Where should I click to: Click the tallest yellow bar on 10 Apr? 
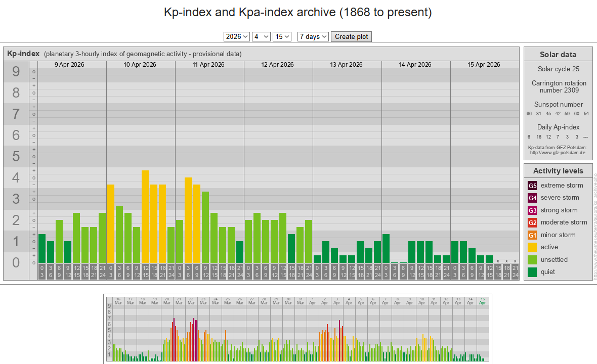tap(145, 216)
